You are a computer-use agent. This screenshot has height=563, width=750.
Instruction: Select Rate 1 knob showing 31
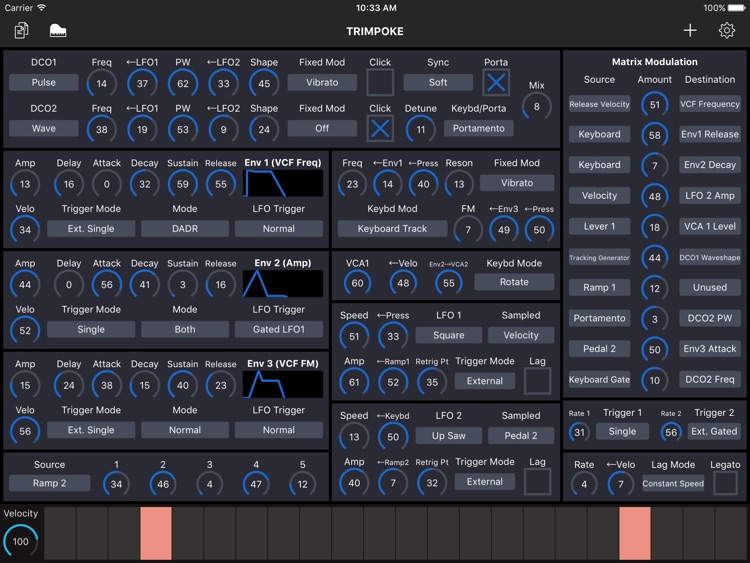tap(579, 432)
